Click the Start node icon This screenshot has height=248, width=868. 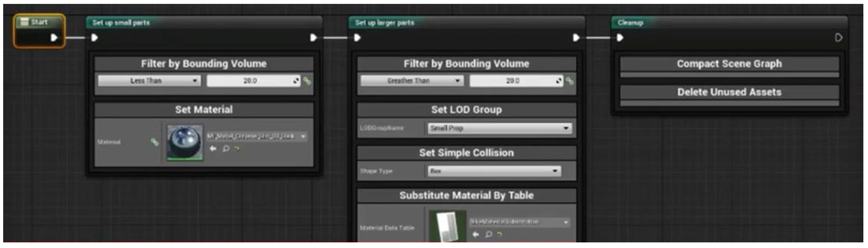tap(24, 22)
